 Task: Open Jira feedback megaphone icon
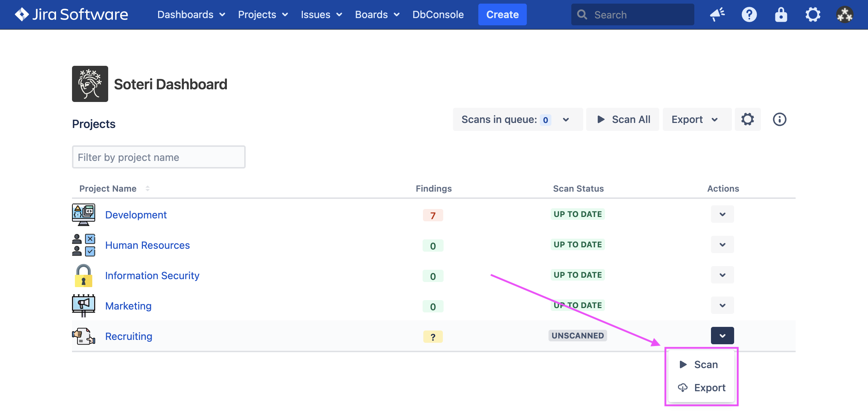click(717, 14)
